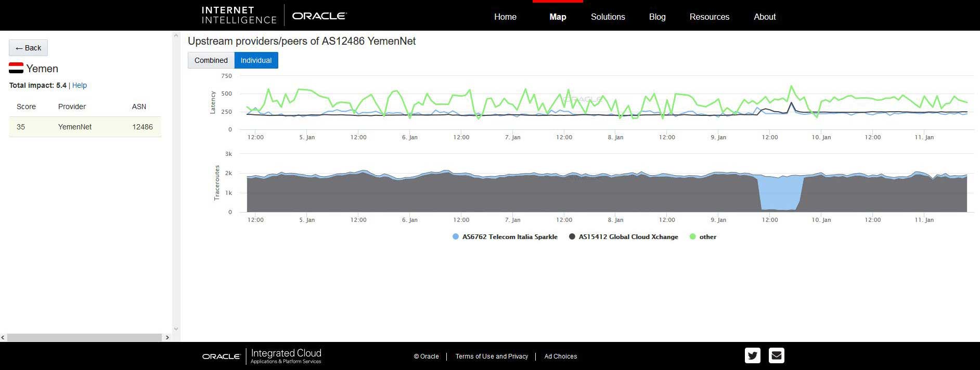Screen dimensions: 980x370
Task: Click the panel scroll down arrow
Action: 176,328
